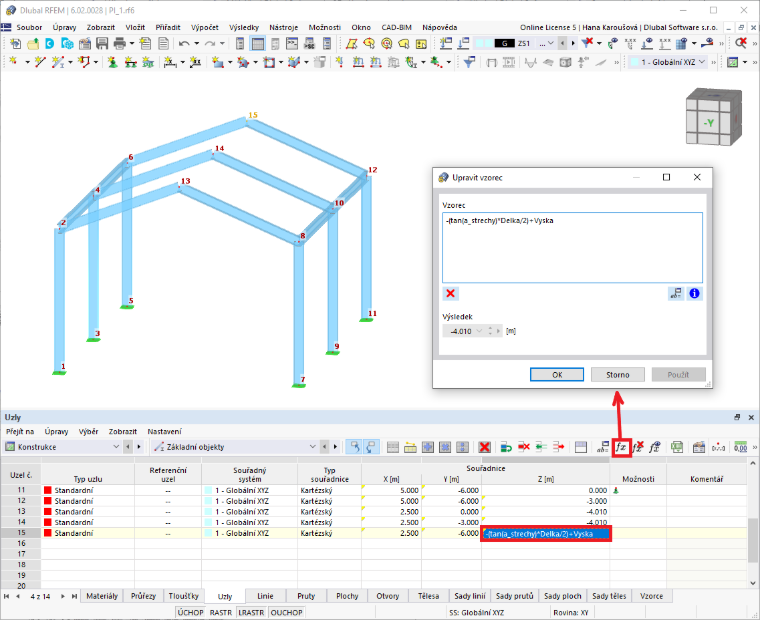Click the -Y face of the view cube

(x=708, y=123)
